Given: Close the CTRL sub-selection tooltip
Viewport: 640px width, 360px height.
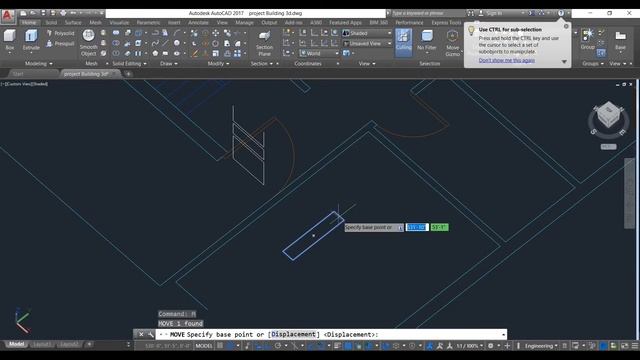Looking at the screenshot, I should tap(566, 27).
